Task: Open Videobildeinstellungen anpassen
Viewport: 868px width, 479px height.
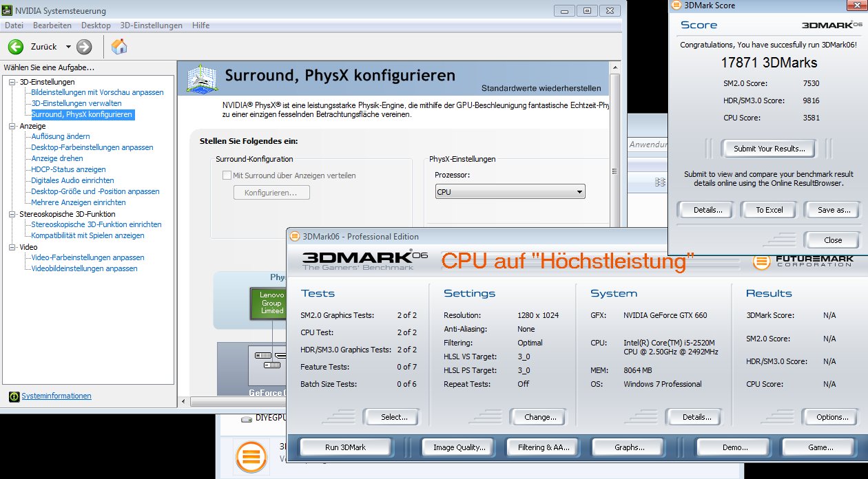Action: click(84, 268)
